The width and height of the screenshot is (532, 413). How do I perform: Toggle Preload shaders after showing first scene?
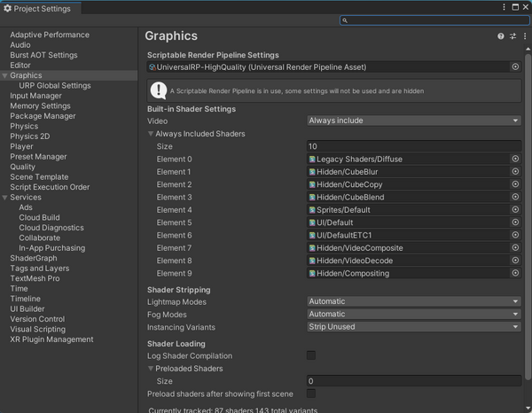click(x=311, y=394)
